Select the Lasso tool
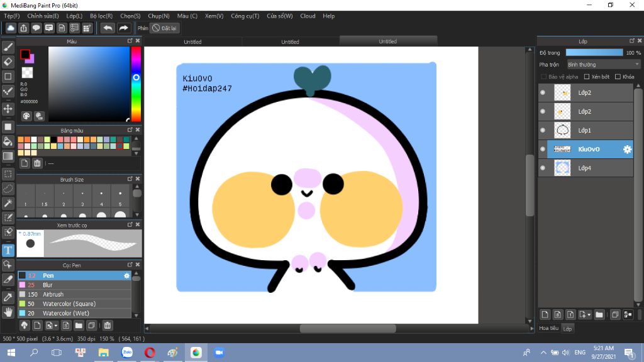644x362 pixels. coord(8,189)
